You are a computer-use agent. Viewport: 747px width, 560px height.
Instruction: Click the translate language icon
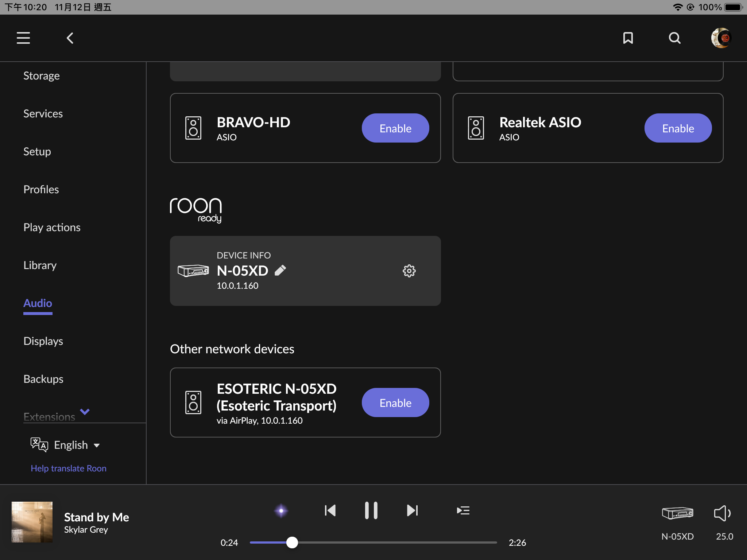click(39, 445)
